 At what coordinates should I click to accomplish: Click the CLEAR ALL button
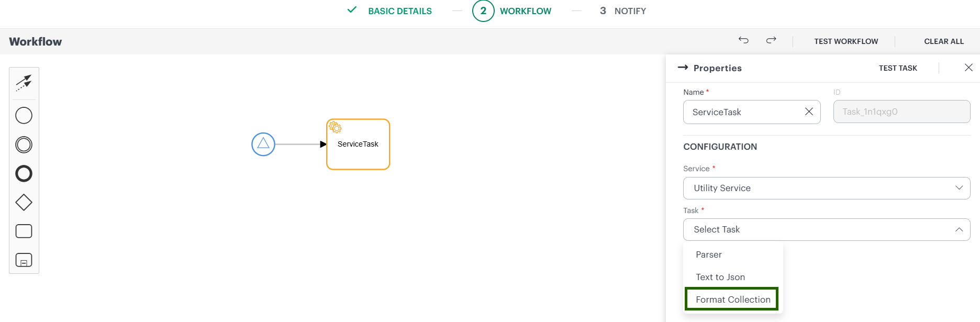(x=944, y=41)
